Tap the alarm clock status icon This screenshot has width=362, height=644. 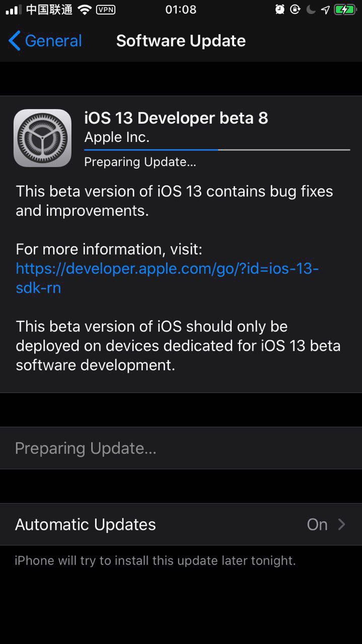[280, 10]
